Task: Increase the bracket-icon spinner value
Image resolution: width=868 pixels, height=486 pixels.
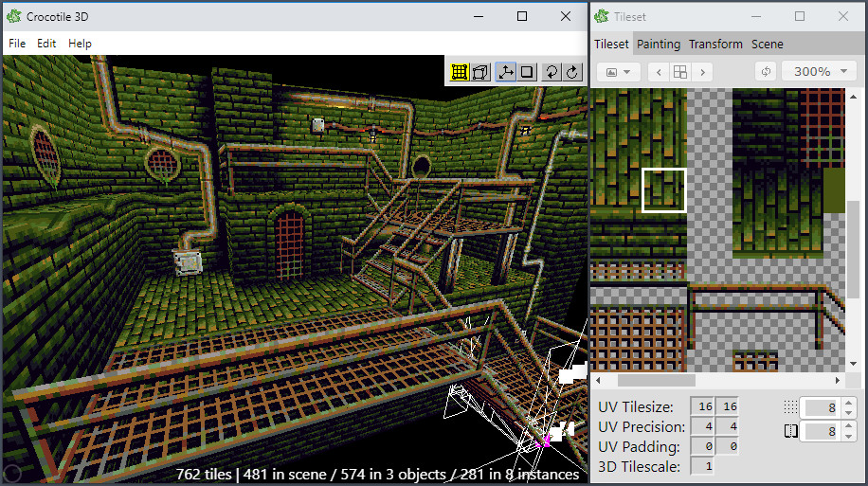Action: [849, 426]
